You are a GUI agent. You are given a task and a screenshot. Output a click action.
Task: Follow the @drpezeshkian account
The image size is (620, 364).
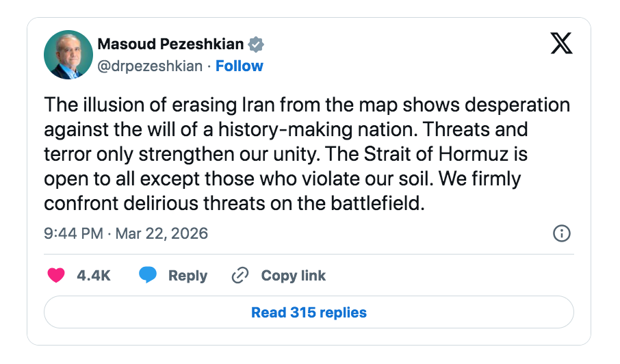(240, 66)
